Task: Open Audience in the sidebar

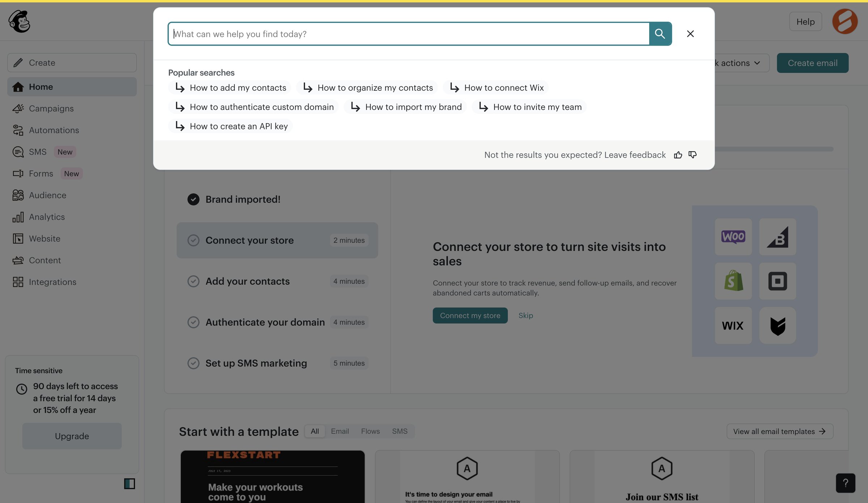Action: click(72, 195)
